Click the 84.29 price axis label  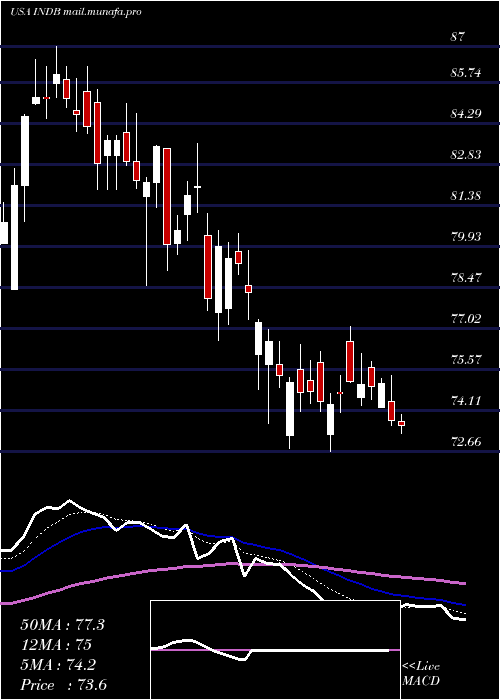(467, 113)
